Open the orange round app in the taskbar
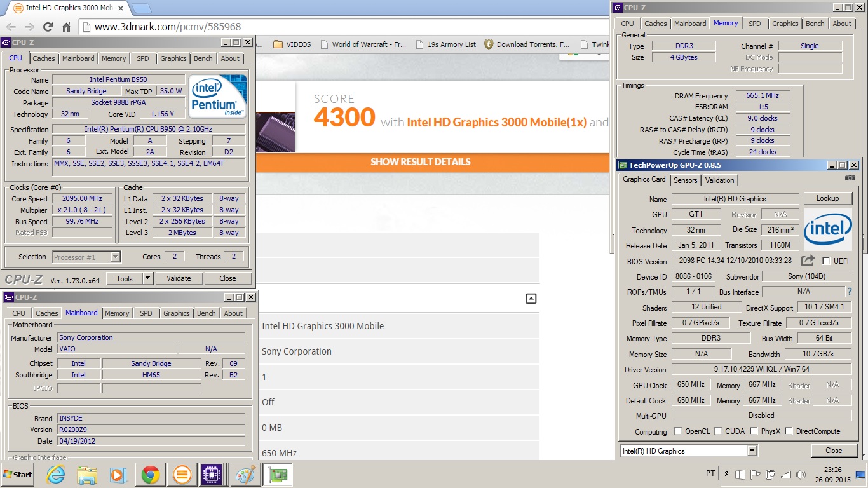 point(182,475)
